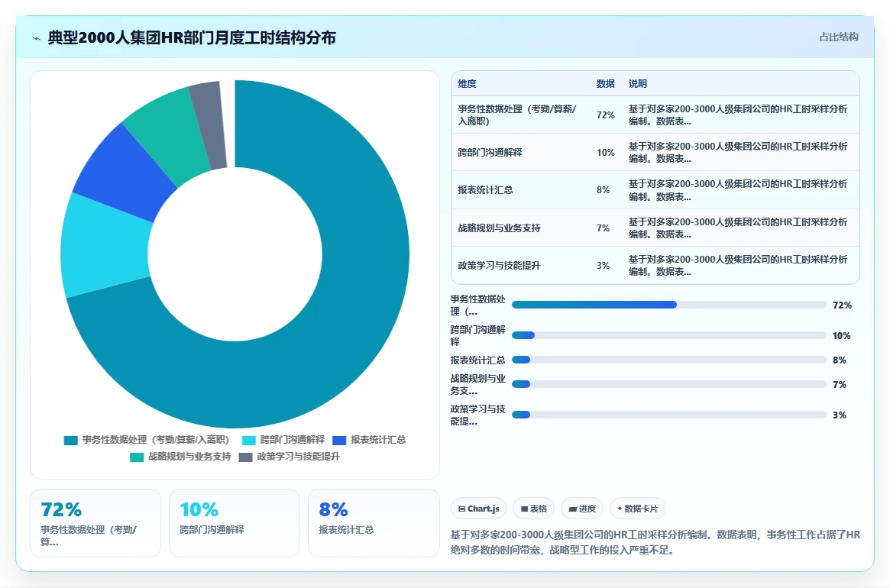Toggle 报表统计汇总 legend color box
The image size is (890, 588).
coord(339,441)
